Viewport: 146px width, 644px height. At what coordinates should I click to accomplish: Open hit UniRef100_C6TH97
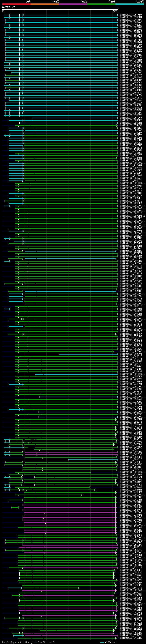pos(131,15)
